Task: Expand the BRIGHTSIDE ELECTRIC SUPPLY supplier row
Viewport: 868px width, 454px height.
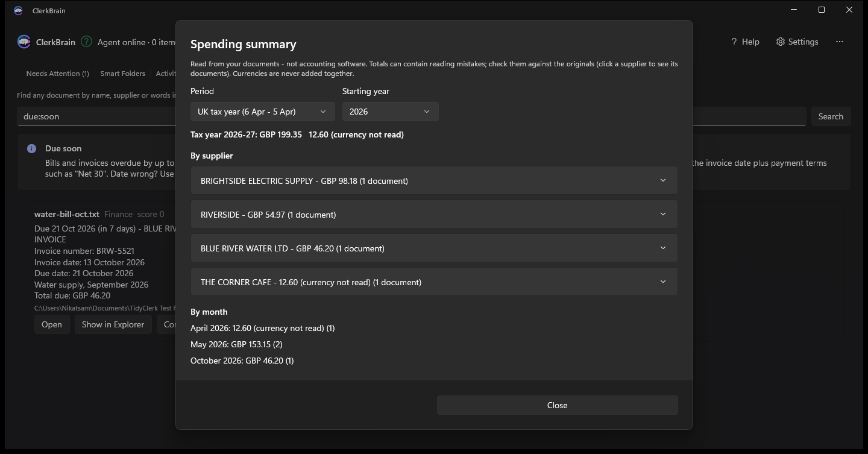Action: (434, 181)
